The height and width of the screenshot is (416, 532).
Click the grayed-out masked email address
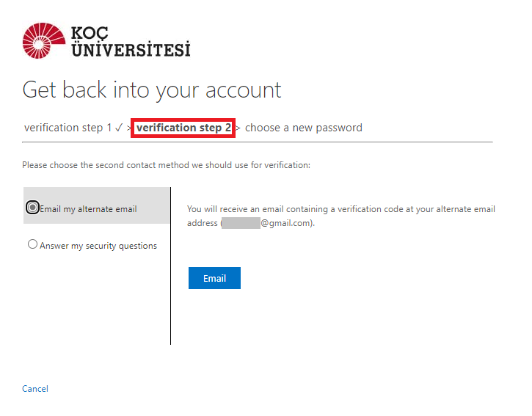pyautogui.click(x=241, y=223)
